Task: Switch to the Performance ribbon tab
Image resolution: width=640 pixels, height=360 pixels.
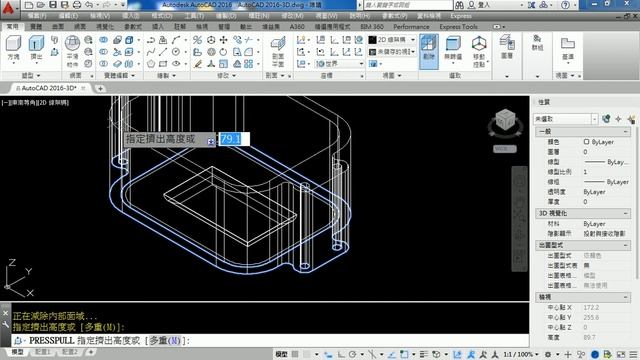Action: pos(411,27)
